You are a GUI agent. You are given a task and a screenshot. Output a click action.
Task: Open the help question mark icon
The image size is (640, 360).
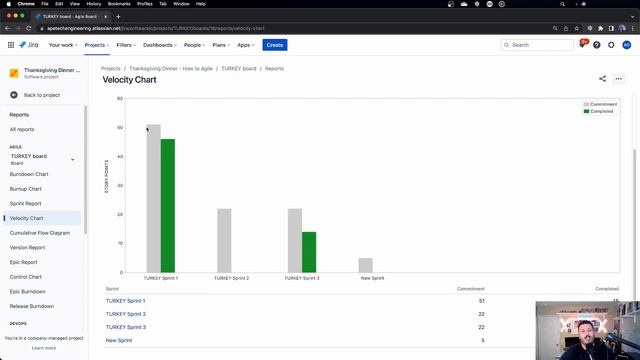tap(597, 45)
